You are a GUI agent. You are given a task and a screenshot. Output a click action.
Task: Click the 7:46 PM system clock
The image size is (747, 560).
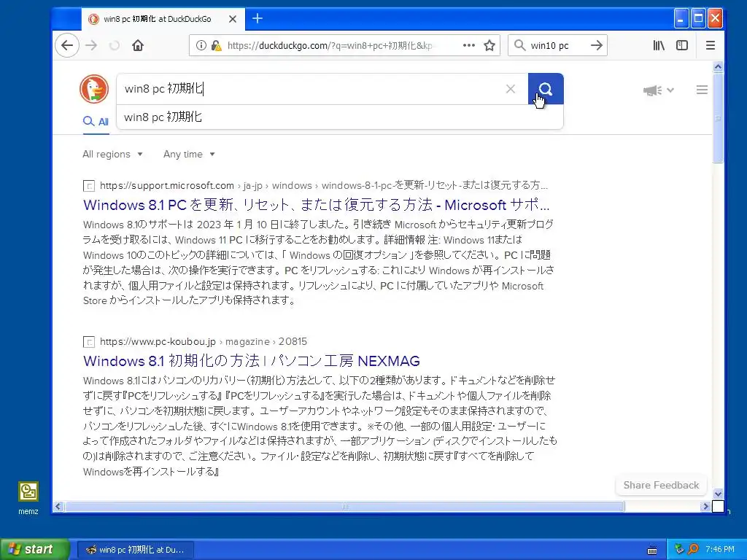tap(720, 549)
